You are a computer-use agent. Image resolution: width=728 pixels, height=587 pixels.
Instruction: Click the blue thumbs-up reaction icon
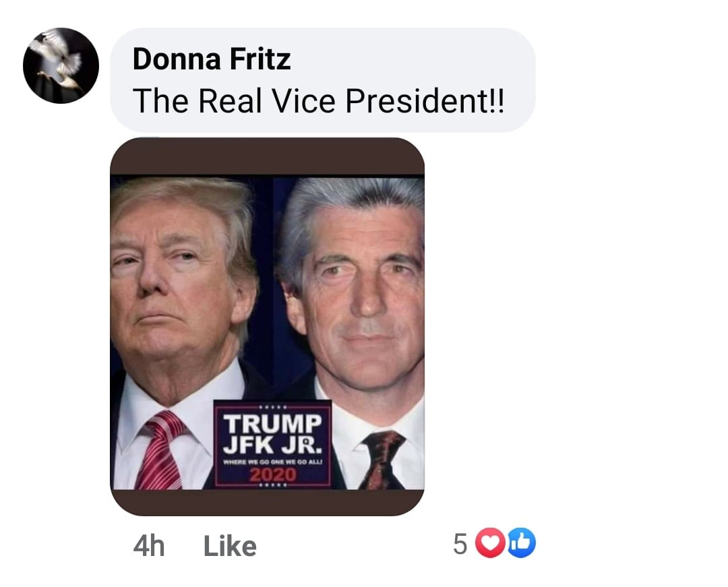(521, 543)
